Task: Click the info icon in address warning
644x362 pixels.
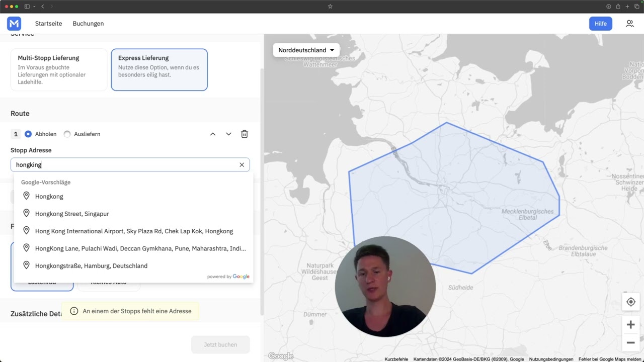Action: 74,311
